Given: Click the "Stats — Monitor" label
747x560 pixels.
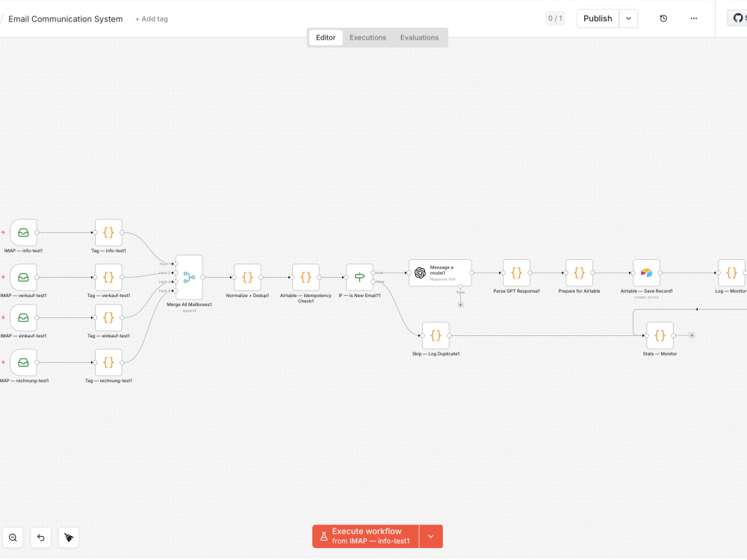Looking at the screenshot, I should tap(660, 354).
